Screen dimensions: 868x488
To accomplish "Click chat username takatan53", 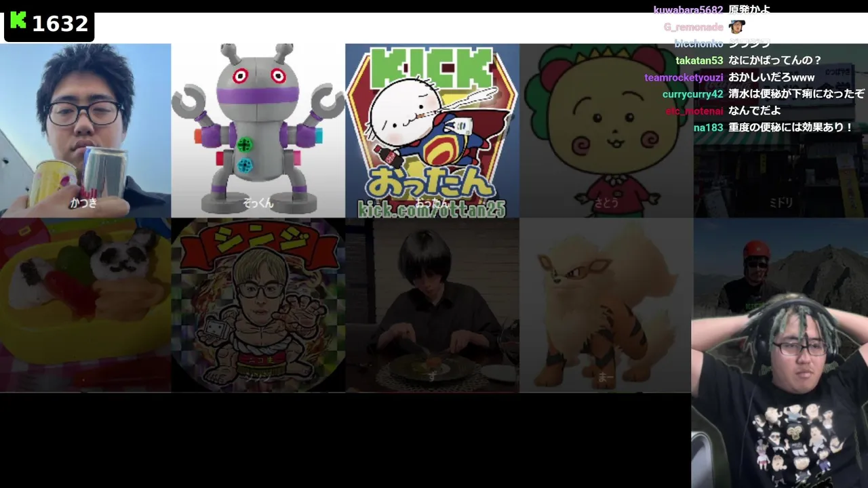I will click(x=699, y=60).
